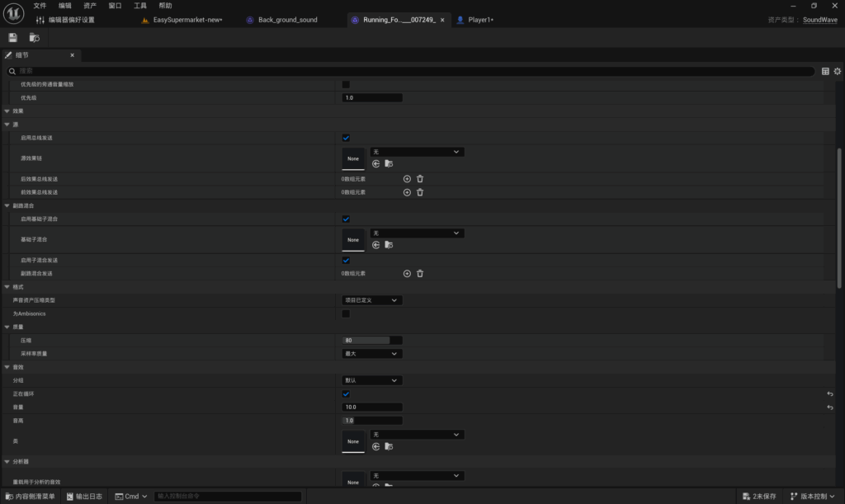Collapse the 效果 section
Image resolution: width=845 pixels, height=504 pixels.
[x=7, y=111]
